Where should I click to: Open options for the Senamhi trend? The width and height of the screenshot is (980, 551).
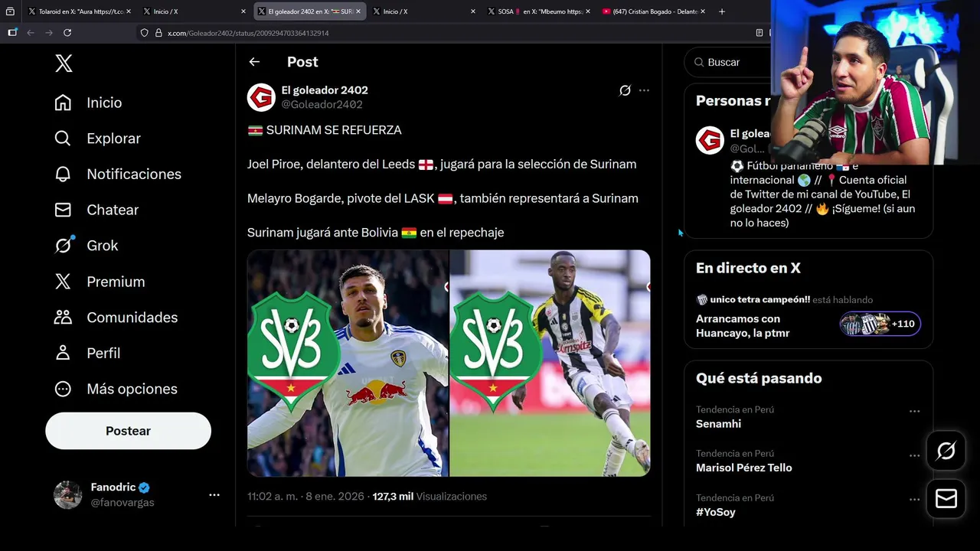point(914,411)
